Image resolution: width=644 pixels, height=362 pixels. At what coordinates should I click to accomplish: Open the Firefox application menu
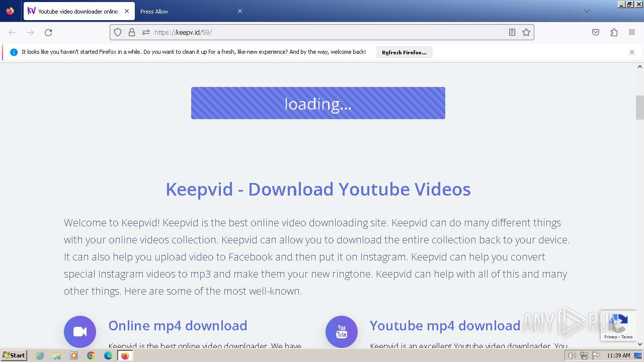632,32
